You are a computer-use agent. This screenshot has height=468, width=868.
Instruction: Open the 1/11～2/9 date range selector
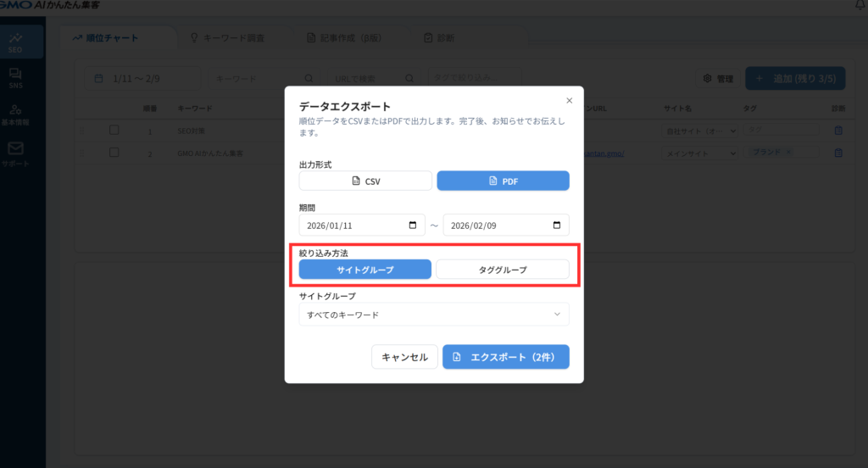point(144,79)
